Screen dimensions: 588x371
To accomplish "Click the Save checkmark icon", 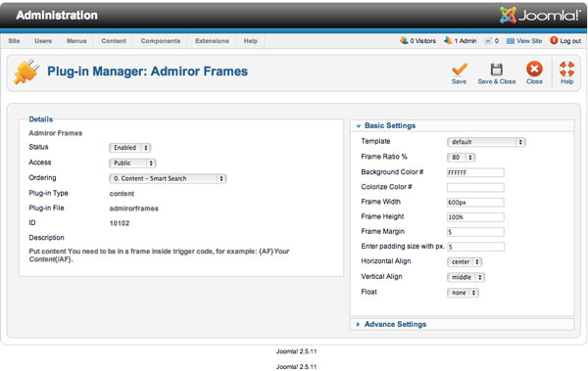I will [460, 70].
